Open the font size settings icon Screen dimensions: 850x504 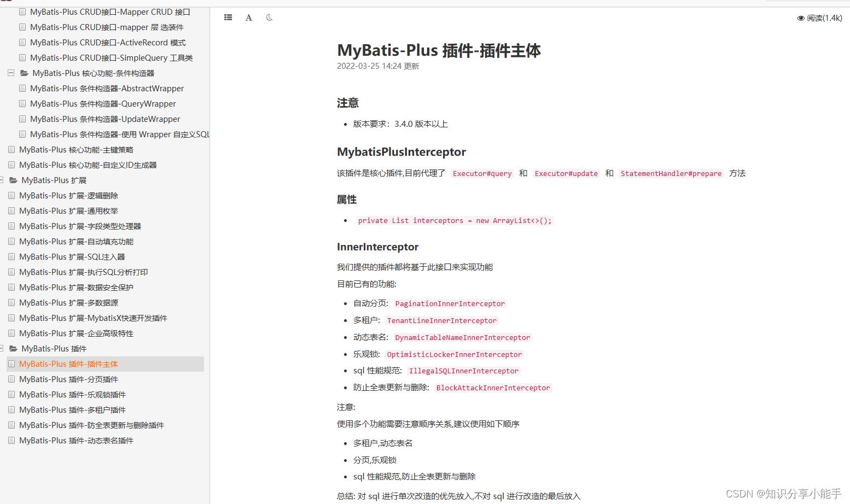coord(249,17)
